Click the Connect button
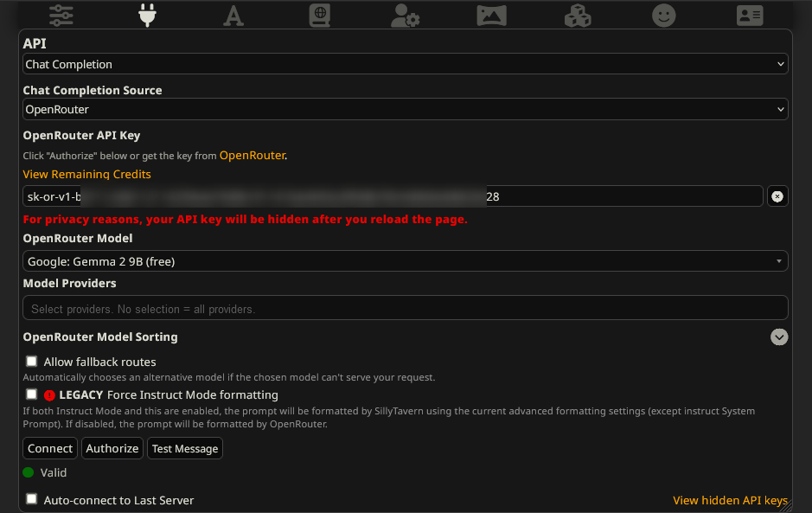The width and height of the screenshot is (812, 513). click(x=50, y=448)
